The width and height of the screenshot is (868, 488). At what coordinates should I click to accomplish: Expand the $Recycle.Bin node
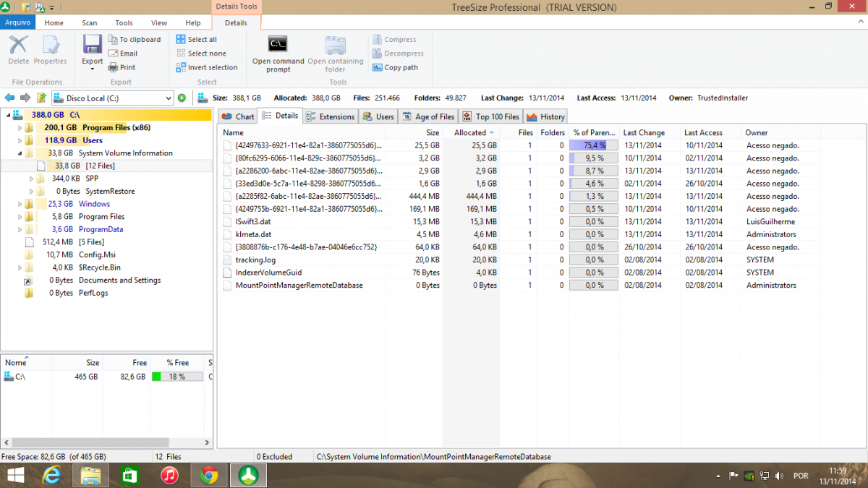20,267
